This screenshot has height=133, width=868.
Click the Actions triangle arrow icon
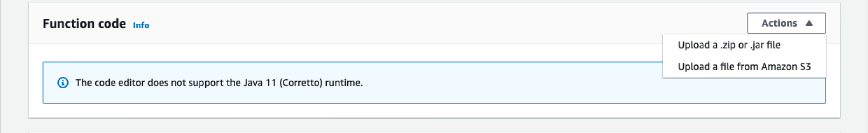click(x=809, y=23)
